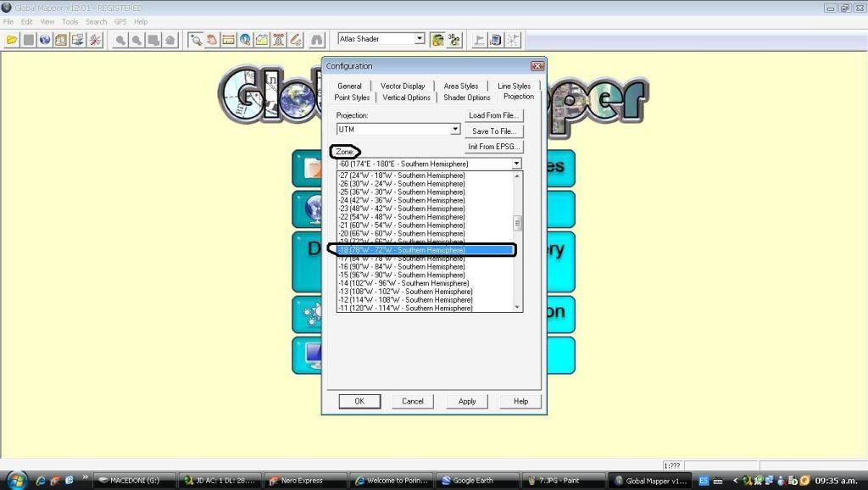Select the Zoom tool with plus magnifier
This screenshot has height=490, width=868.
pos(196,40)
